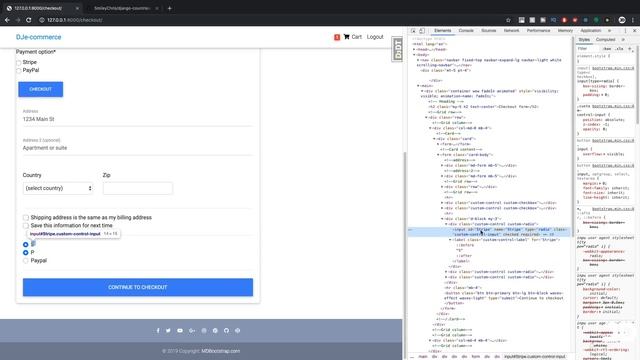640x360 pixels.
Task: Focus the Address field with 1234 Main St
Action: click(138, 119)
